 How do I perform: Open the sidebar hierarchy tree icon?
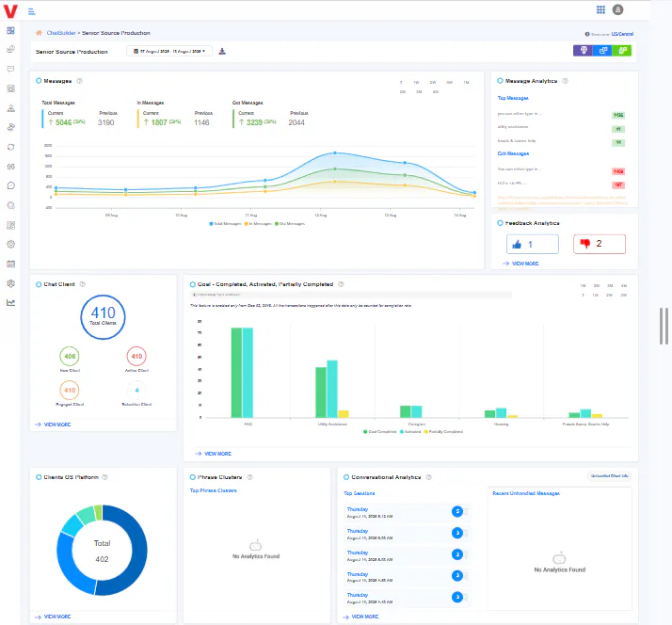click(10, 108)
